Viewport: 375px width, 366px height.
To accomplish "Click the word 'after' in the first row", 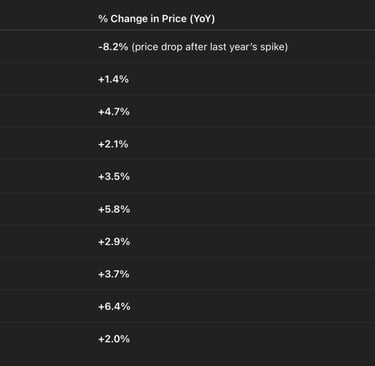I will point(196,47).
